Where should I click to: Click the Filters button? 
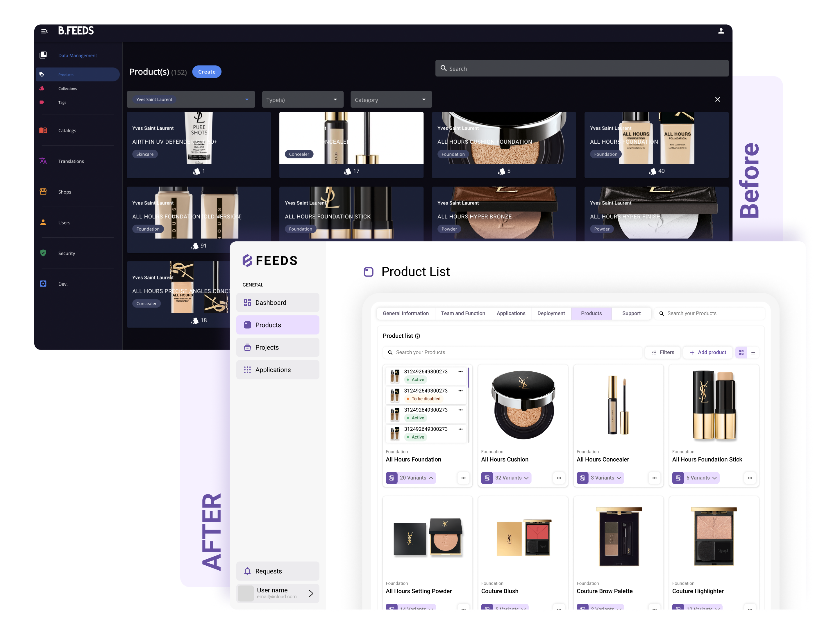click(x=663, y=353)
